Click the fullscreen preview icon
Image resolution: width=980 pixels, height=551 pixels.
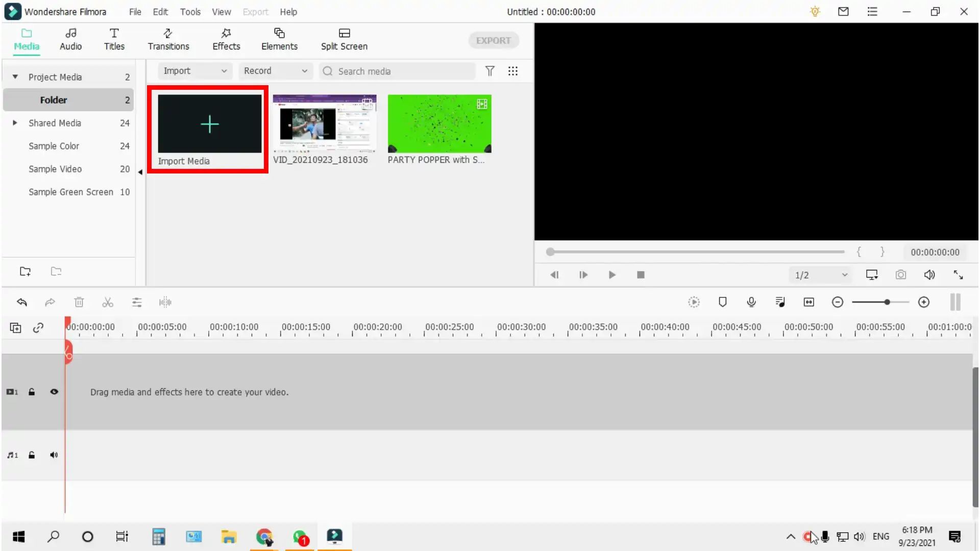[958, 275]
